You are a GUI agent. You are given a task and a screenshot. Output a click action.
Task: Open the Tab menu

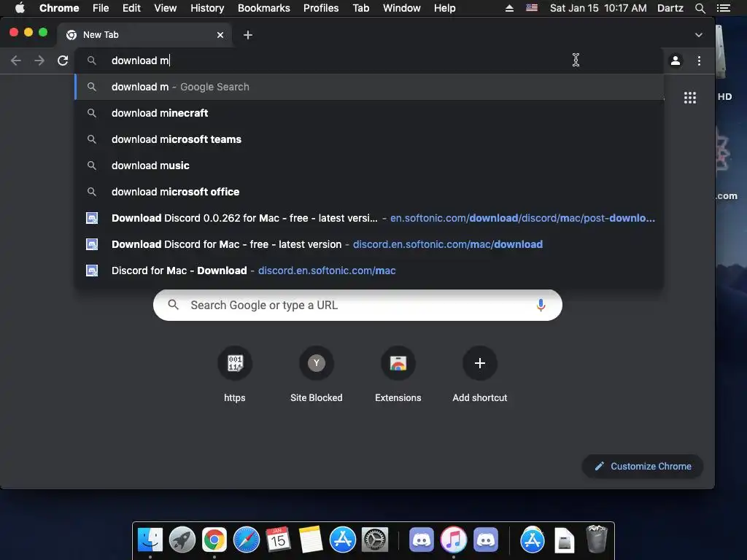tap(361, 8)
